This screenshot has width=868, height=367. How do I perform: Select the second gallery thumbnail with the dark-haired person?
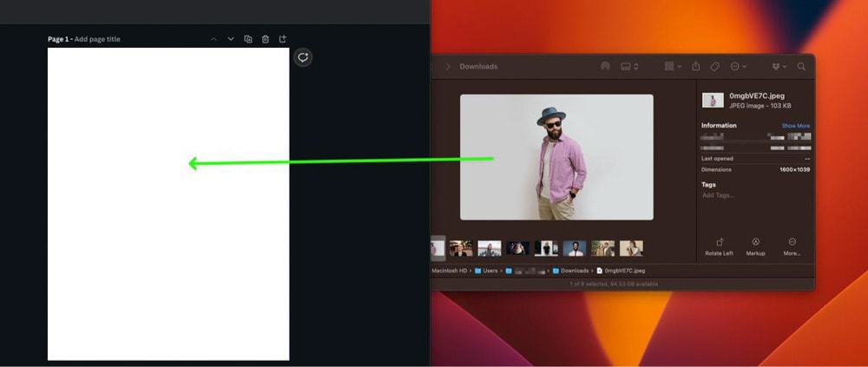pos(461,248)
